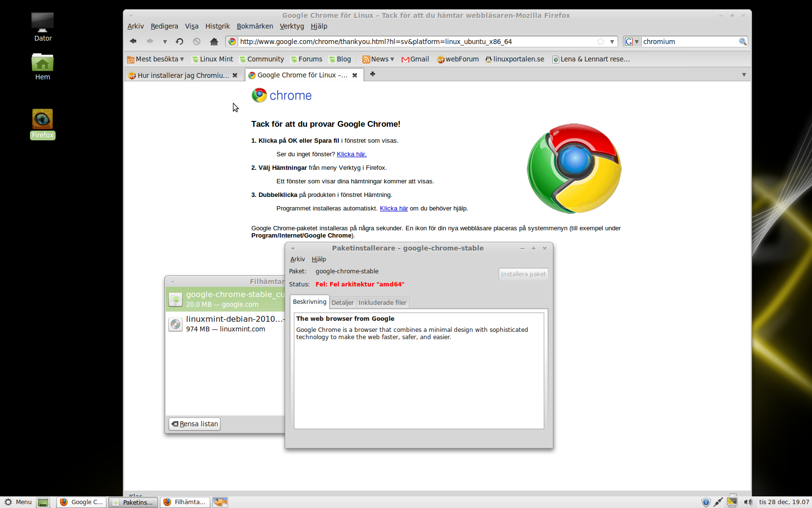Click the fish icon in the taskbar
This screenshot has width=812, height=508.
click(x=220, y=502)
